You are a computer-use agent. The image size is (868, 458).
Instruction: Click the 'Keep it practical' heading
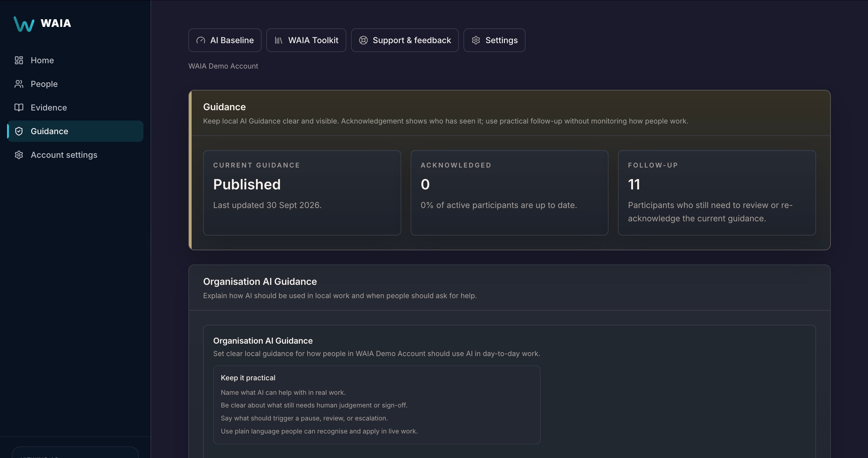(x=248, y=378)
